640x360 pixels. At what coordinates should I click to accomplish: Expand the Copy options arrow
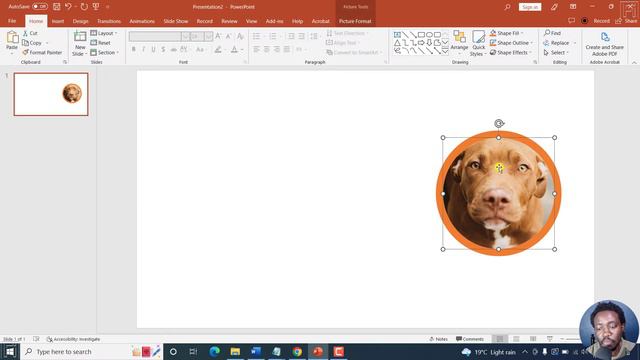point(47,43)
